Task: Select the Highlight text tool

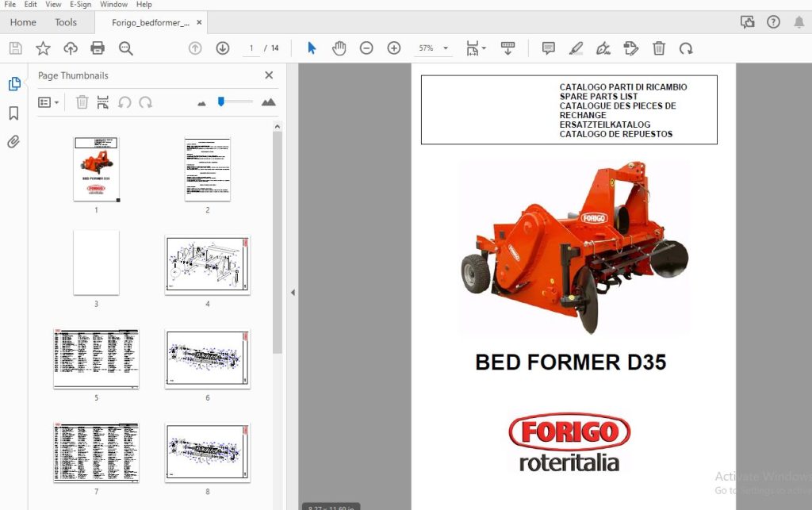Action: (x=576, y=48)
